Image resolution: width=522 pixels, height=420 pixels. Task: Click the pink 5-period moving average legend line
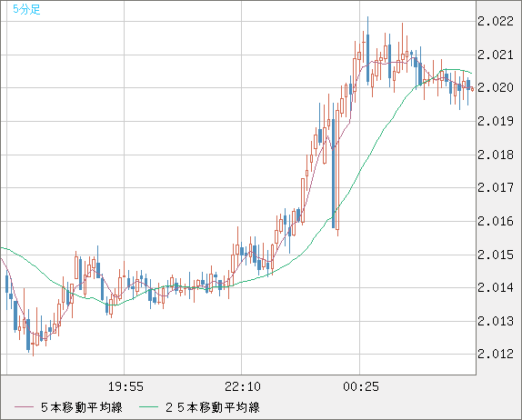[x=24, y=407]
